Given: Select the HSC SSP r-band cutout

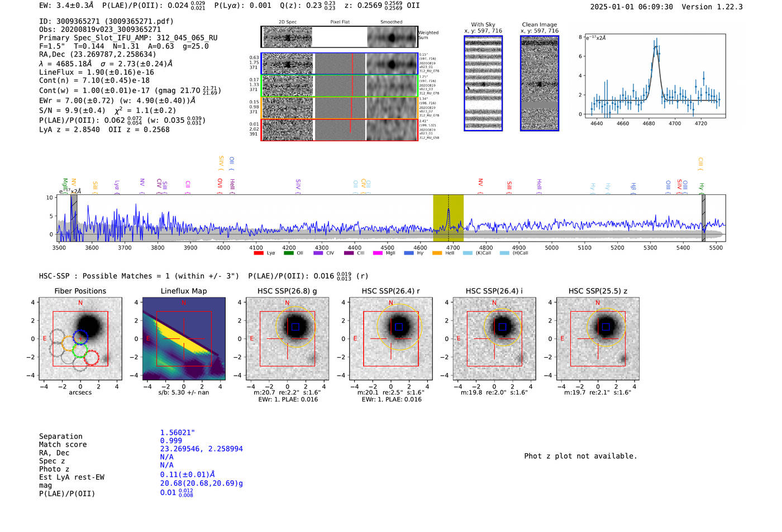Looking at the screenshot, I should (x=391, y=339).
